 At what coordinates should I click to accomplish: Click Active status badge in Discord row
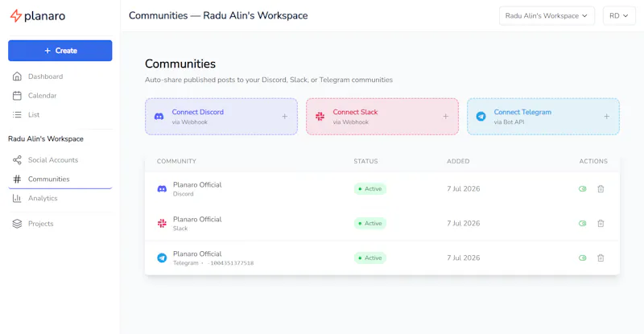[370, 189]
